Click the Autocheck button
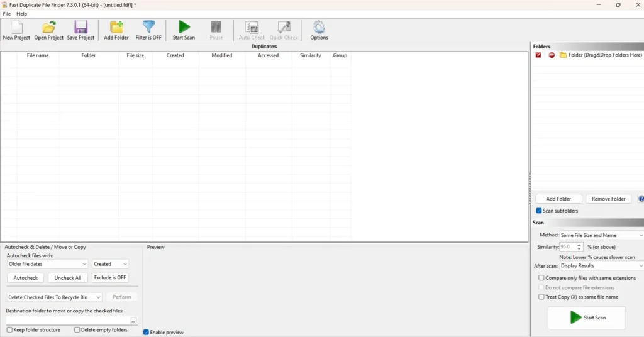The width and height of the screenshot is (644, 337). pos(25,278)
